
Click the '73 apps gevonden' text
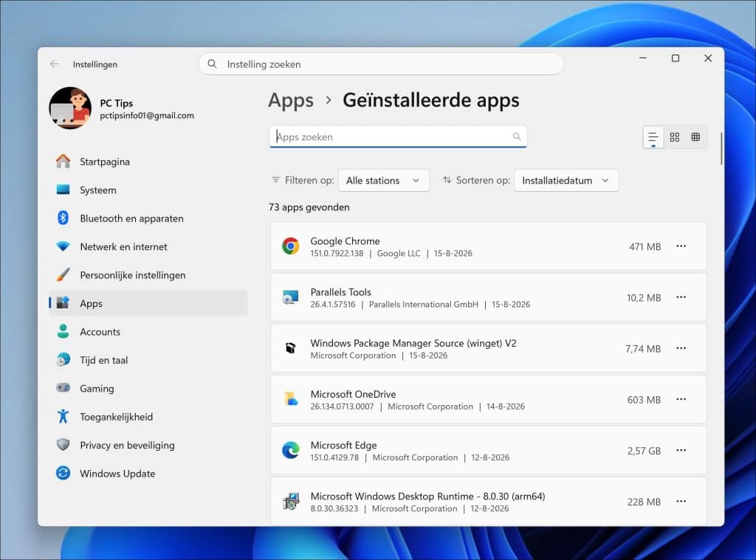[x=309, y=207]
